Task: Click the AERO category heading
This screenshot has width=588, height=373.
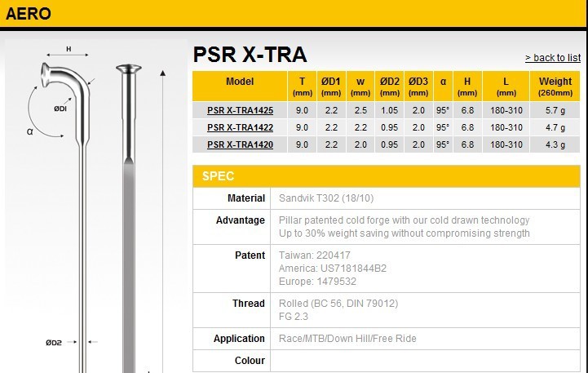Action: pos(29,14)
